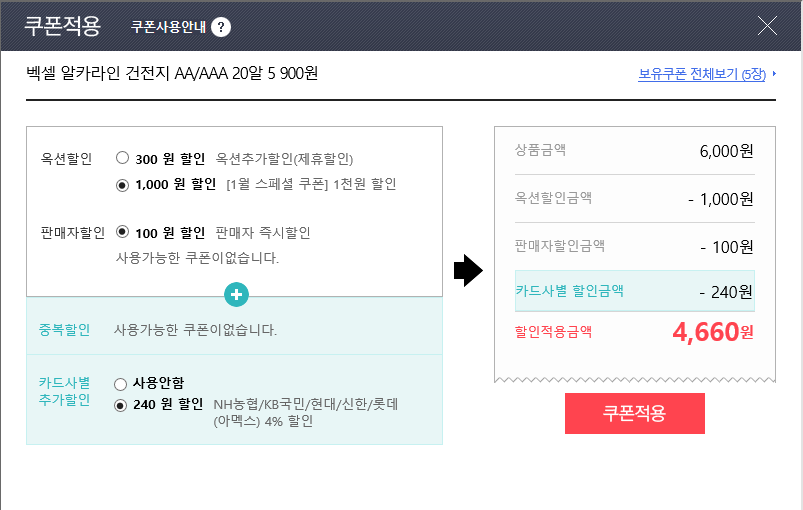Select the 240원 할인 card discount radio
This screenshot has width=803, height=510.
pos(121,406)
